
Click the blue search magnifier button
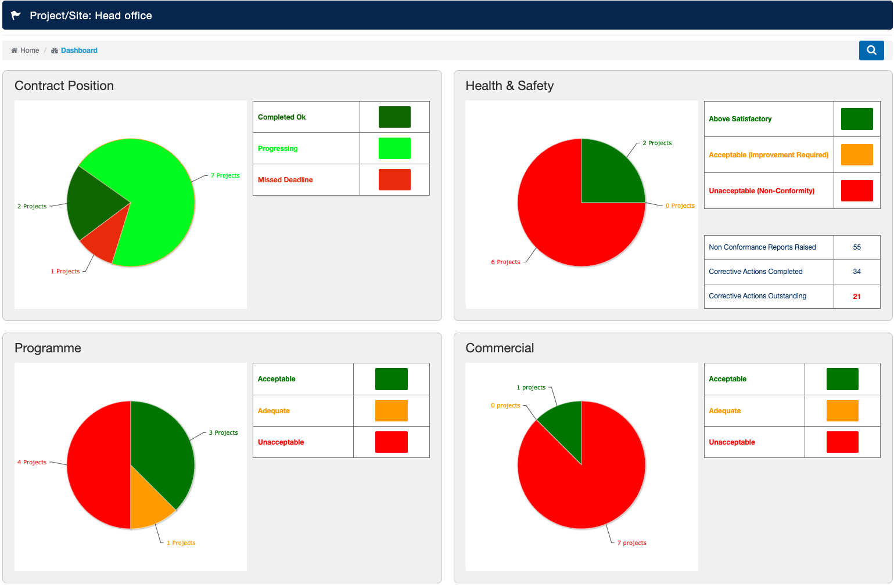pyautogui.click(x=871, y=50)
